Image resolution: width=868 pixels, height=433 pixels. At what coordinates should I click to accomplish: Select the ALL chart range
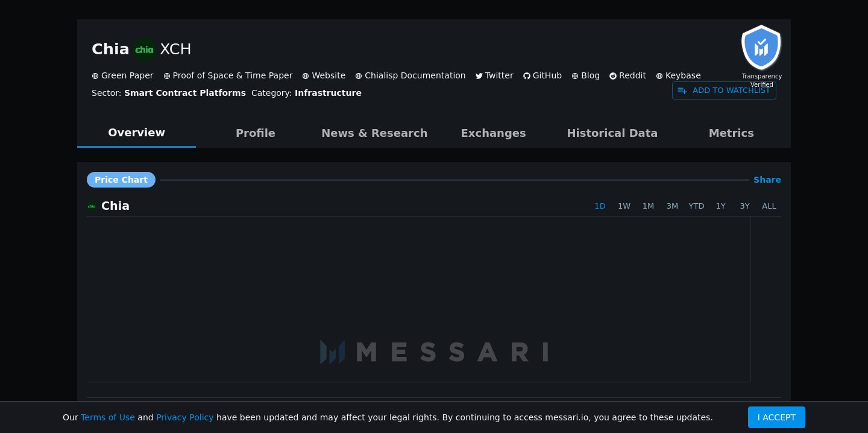[x=769, y=206]
